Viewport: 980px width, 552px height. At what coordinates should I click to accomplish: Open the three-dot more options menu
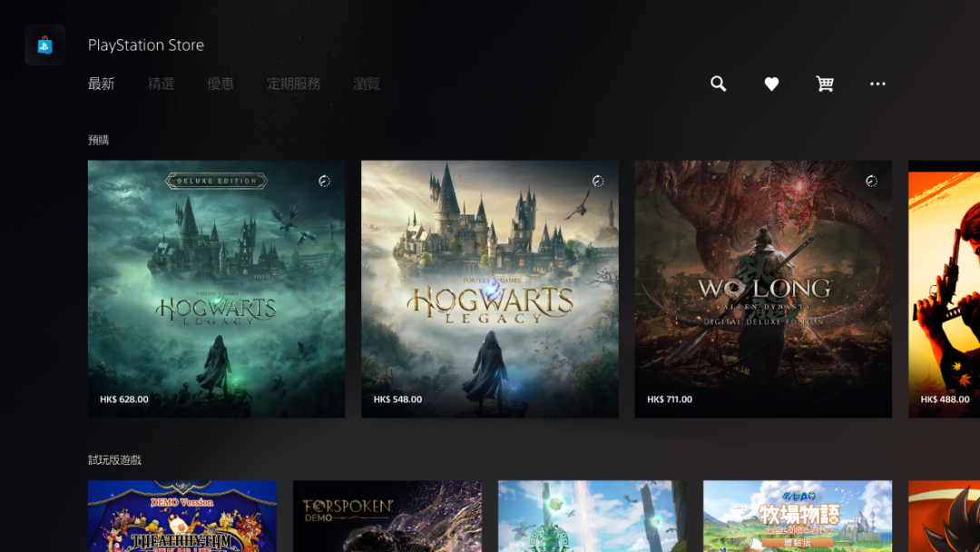(x=877, y=84)
